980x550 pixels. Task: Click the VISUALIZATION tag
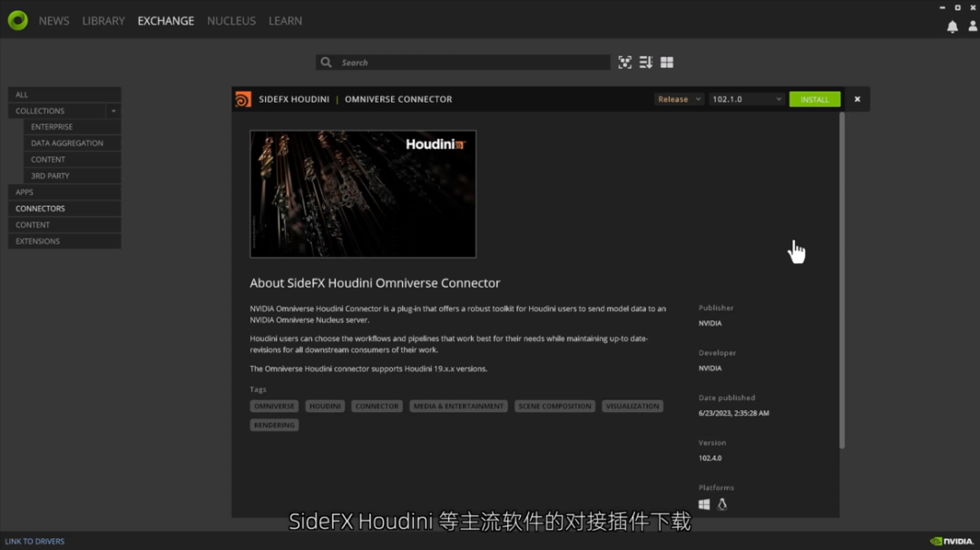coord(632,407)
